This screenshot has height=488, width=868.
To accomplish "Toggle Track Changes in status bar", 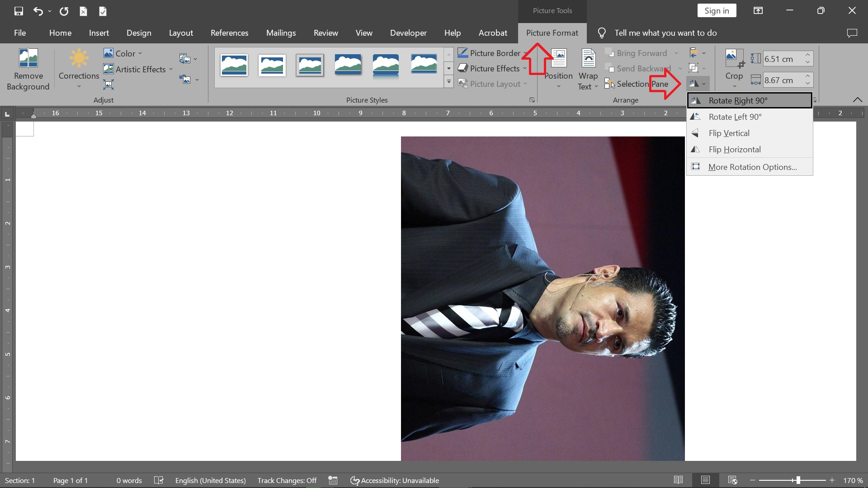I will pos(287,480).
